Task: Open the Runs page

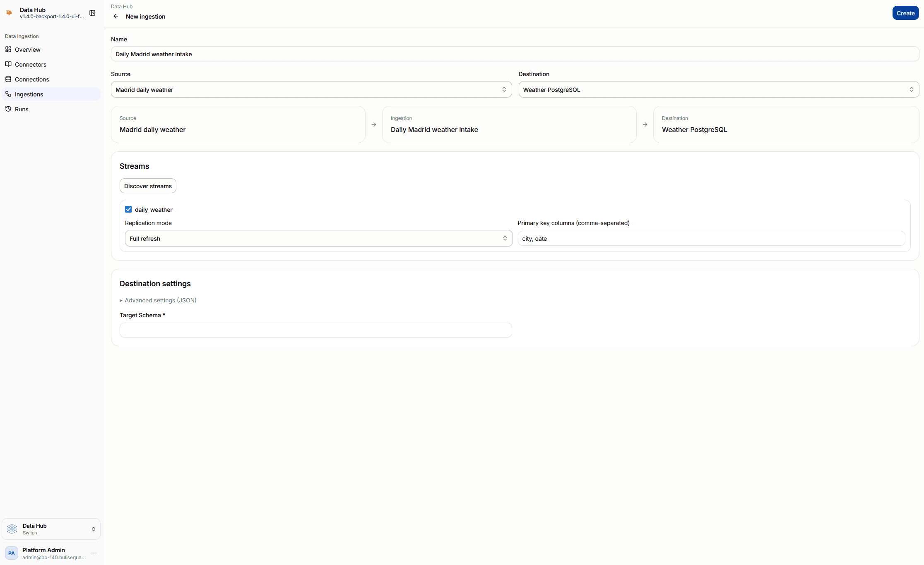Action: pos(51,109)
